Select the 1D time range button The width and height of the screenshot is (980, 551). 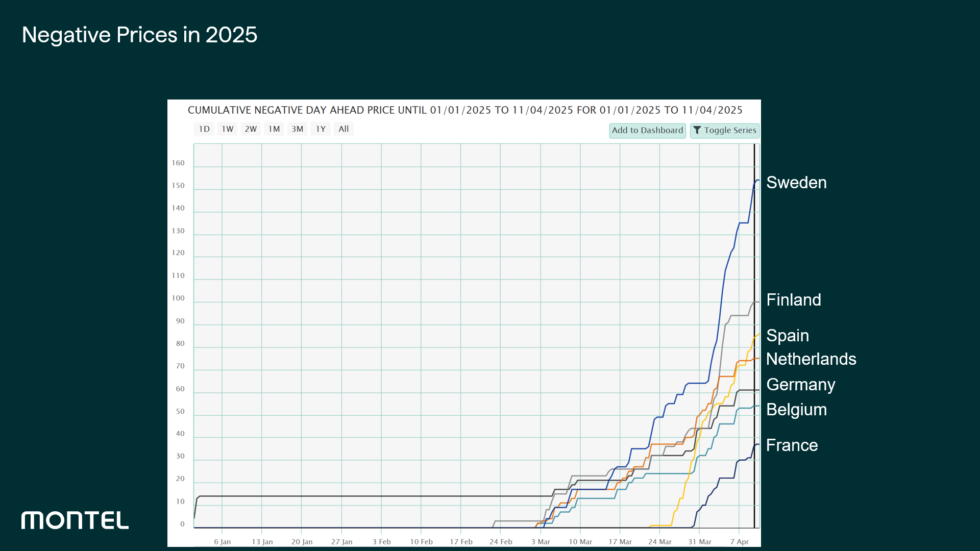pos(204,129)
